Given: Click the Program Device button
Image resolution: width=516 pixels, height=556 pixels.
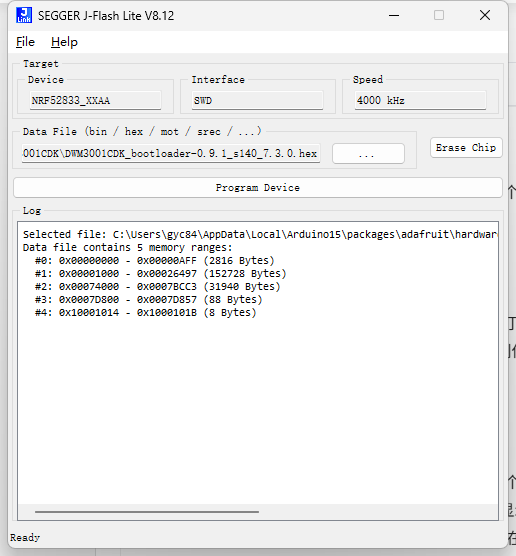Looking at the screenshot, I should pyautogui.click(x=258, y=188).
